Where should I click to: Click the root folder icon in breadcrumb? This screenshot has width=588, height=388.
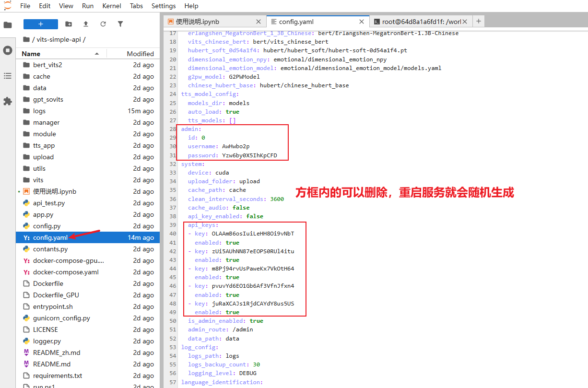click(26, 39)
